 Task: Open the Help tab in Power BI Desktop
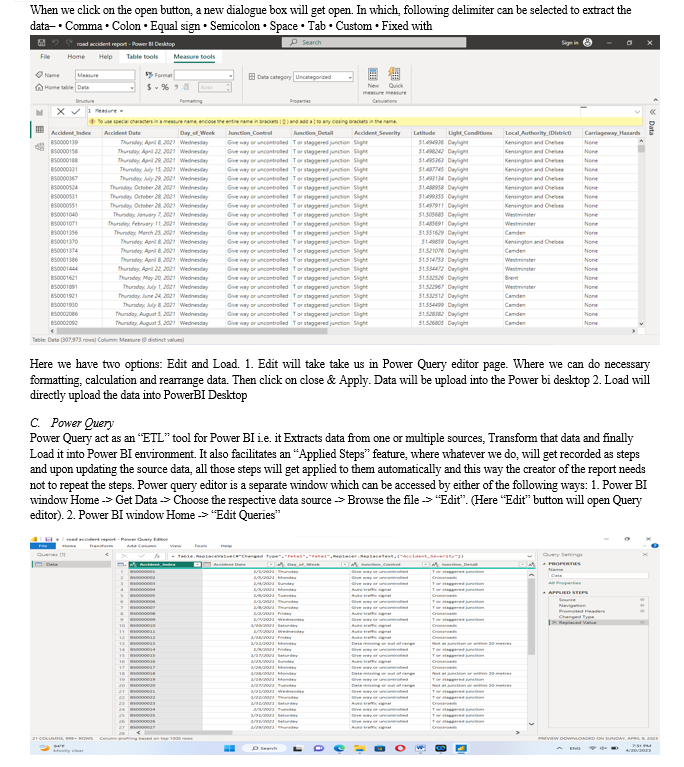click(106, 57)
